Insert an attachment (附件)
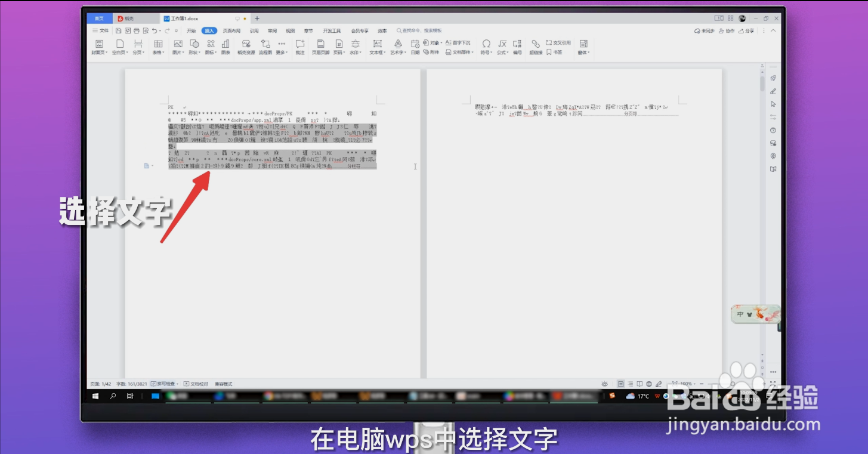The width and height of the screenshot is (868, 454). tap(431, 52)
